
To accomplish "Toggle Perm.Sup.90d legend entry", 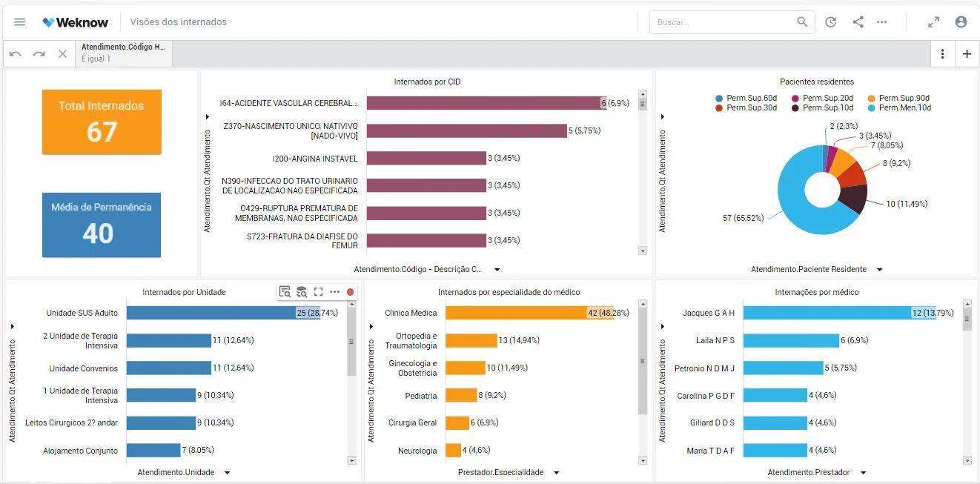I will pyautogui.click(x=898, y=98).
